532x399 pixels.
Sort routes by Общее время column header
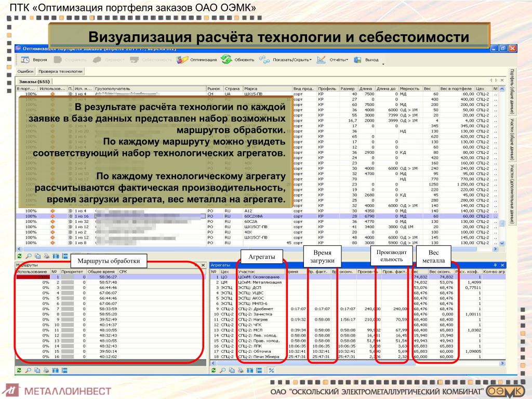(102, 271)
